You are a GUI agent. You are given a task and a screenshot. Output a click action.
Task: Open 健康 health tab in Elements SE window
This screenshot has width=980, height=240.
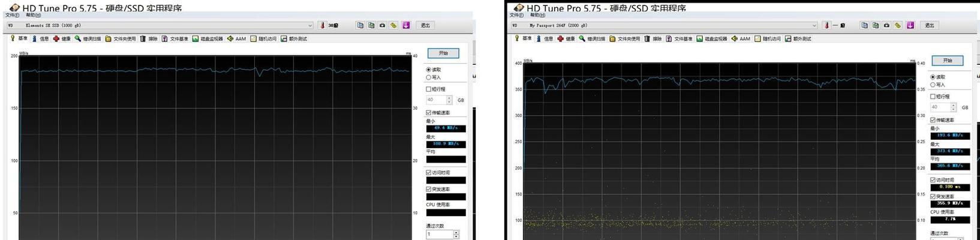62,38
